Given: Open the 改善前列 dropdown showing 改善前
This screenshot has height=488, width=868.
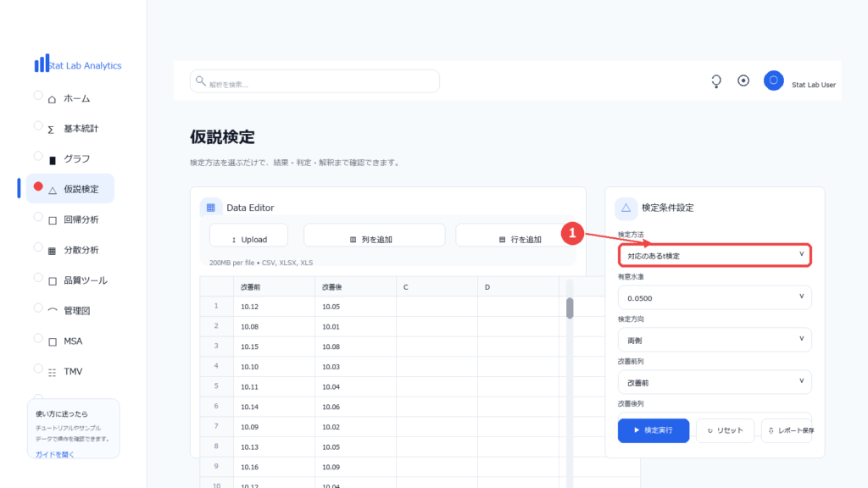Looking at the screenshot, I should (x=715, y=382).
